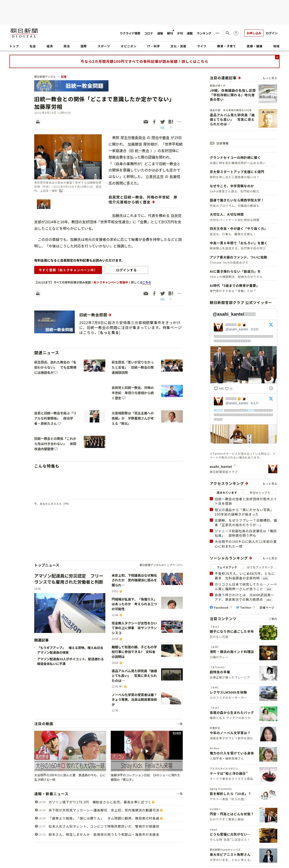Open the ランキング header link
The height and width of the screenshot is (868, 289).
[204, 33]
